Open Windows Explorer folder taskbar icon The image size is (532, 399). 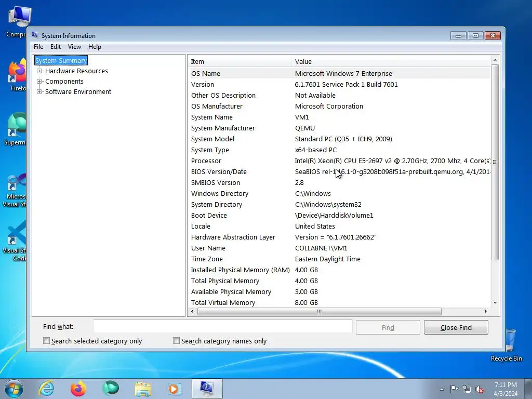(x=142, y=389)
